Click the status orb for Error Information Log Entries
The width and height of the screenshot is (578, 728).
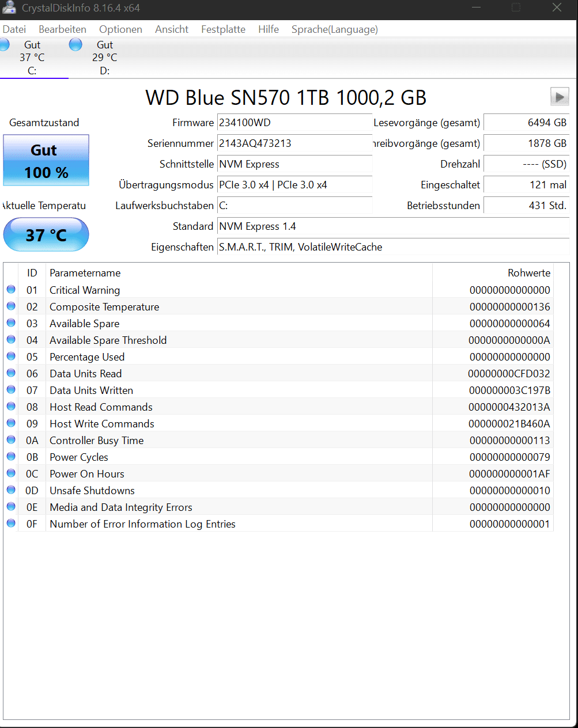pos(11,523)
